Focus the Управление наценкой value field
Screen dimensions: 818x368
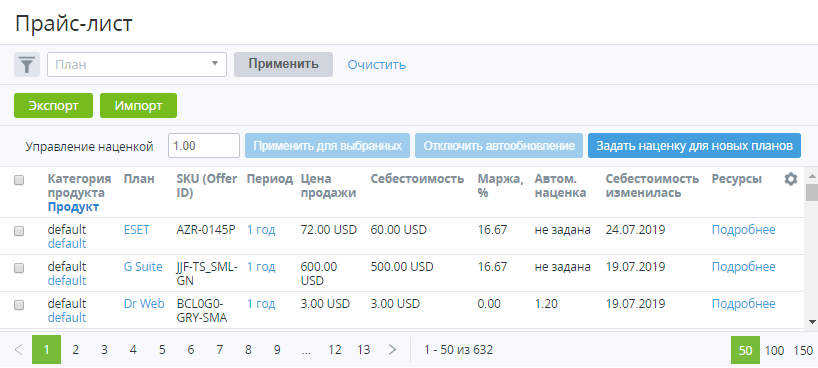pos(203,146)
